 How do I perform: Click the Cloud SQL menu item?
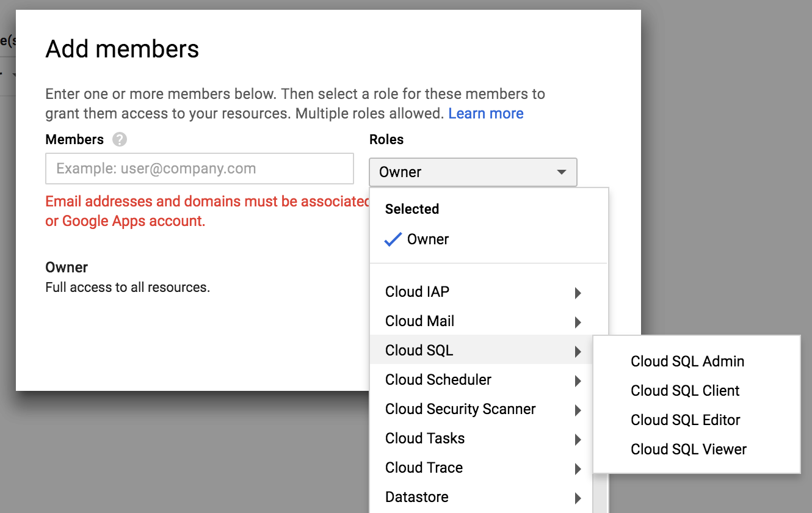click(x=482, y=351)
